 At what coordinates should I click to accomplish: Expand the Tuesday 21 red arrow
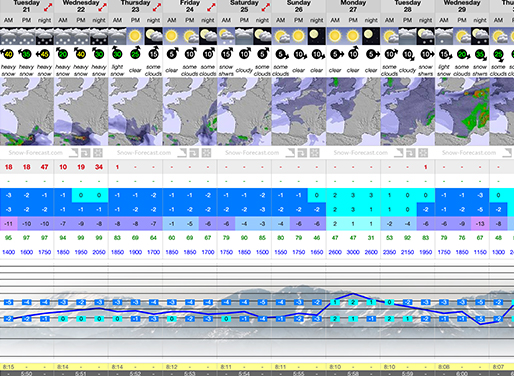(48, 7)
